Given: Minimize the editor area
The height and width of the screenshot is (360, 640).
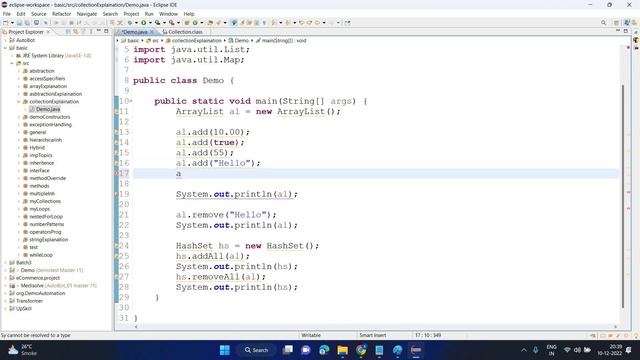Looking at the screenshot, I should pyautogui.click(x=618, y=31).
